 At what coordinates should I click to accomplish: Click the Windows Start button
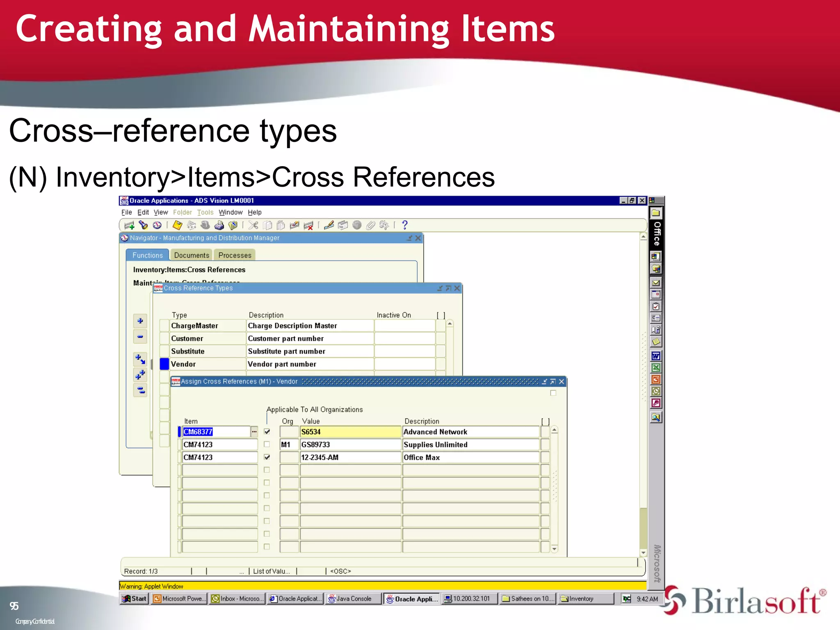(134, 599)
